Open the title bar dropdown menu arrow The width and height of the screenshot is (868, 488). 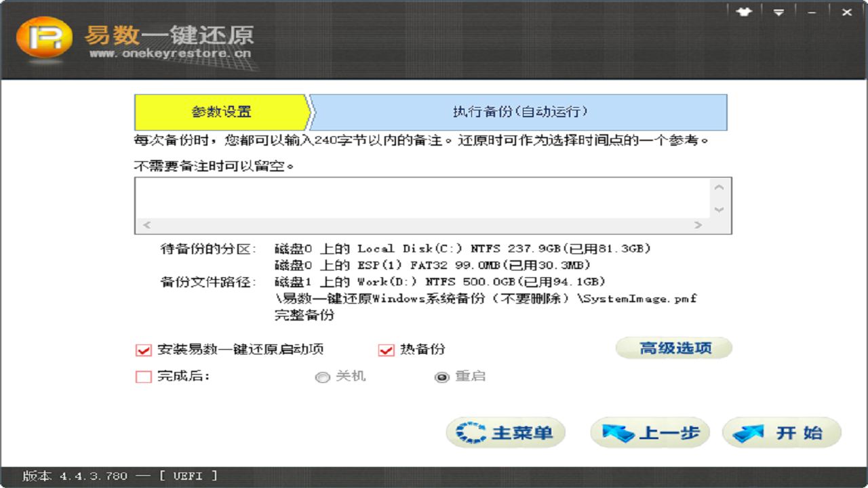click(x=779, y=12)
